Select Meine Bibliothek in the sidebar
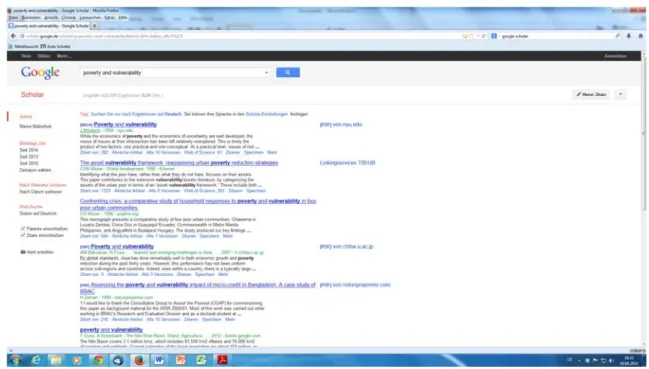This screenshot has width=649, height=369. (36, 126)
